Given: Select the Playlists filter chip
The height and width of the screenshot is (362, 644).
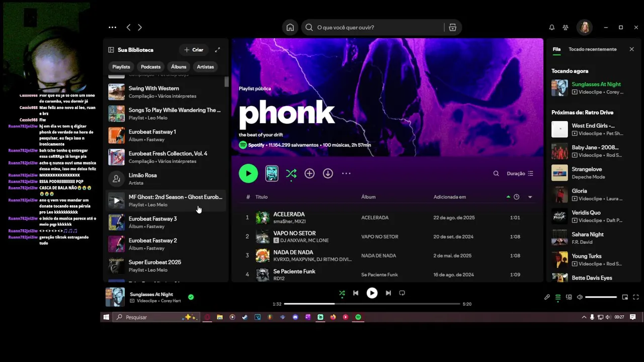Looking at the screenshot, I should (x=121, y=67).
